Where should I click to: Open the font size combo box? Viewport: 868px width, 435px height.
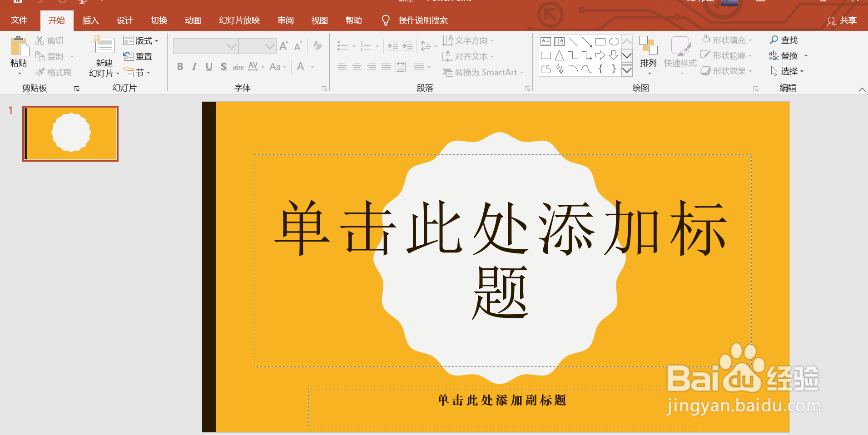(x=258, y=46)
